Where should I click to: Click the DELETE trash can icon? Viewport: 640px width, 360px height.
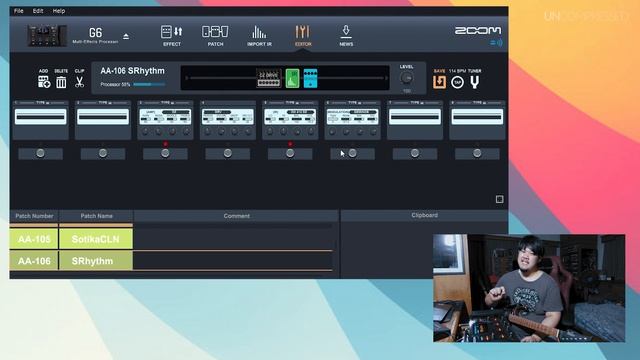[61, 82]
